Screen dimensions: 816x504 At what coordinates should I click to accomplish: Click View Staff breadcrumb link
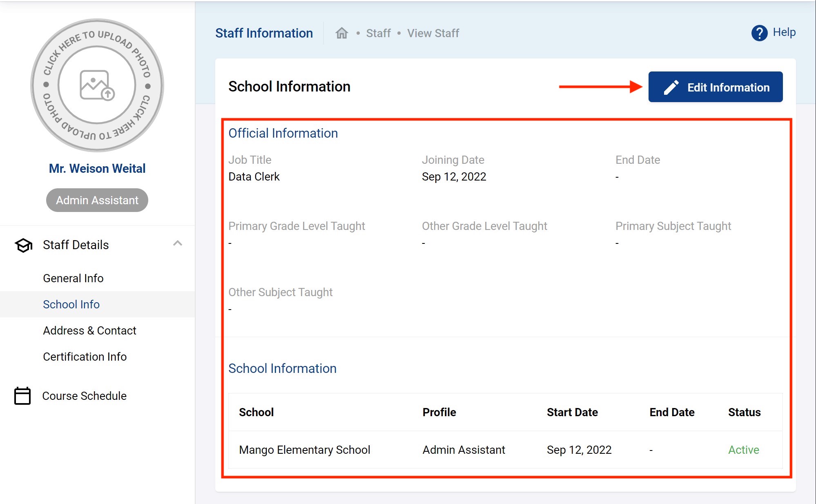coord(433,33)
